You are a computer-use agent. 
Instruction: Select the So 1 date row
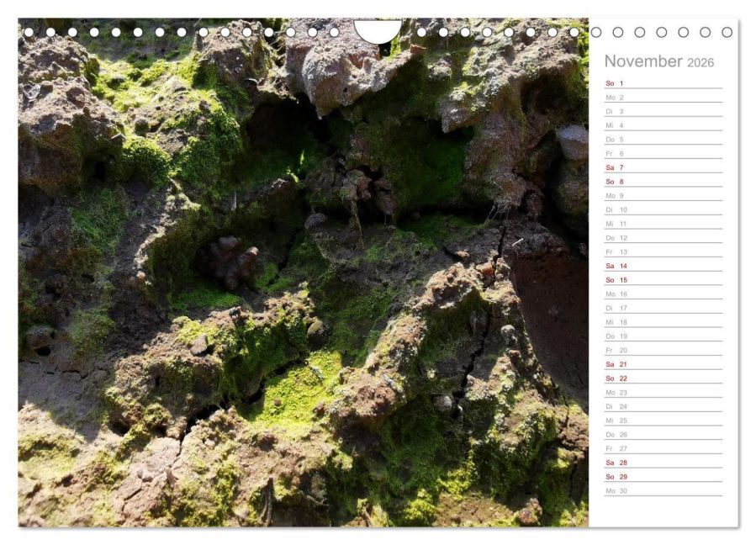[x=663, y=83]
